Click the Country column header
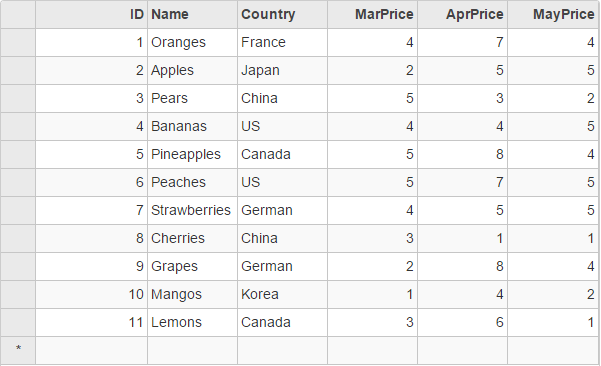Image resolution: width=601 pixels, height=366 pixels. pos(282,14)
